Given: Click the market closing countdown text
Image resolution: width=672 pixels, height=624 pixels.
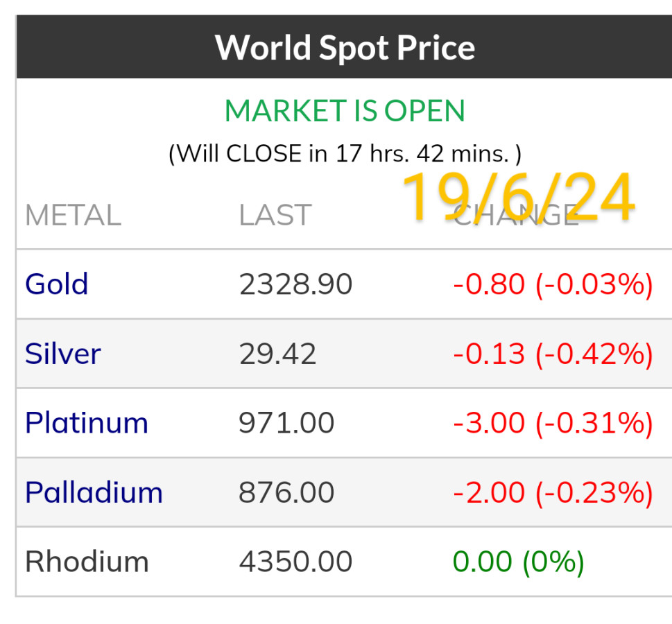Looking at the screenshot, I should [345, 153].
